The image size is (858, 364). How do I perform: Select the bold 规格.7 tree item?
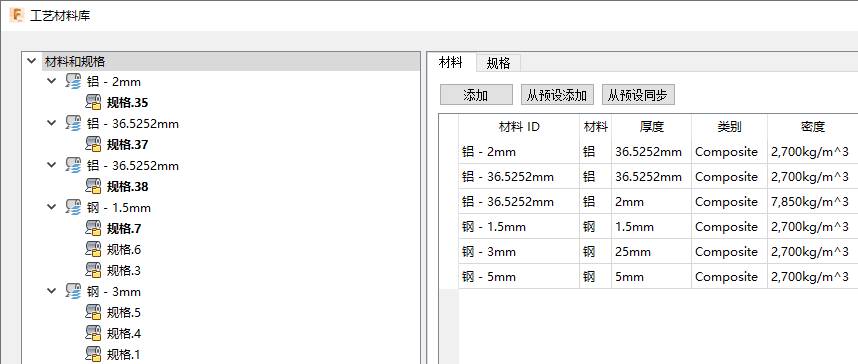pyautogui.click(x=124, y=228)
